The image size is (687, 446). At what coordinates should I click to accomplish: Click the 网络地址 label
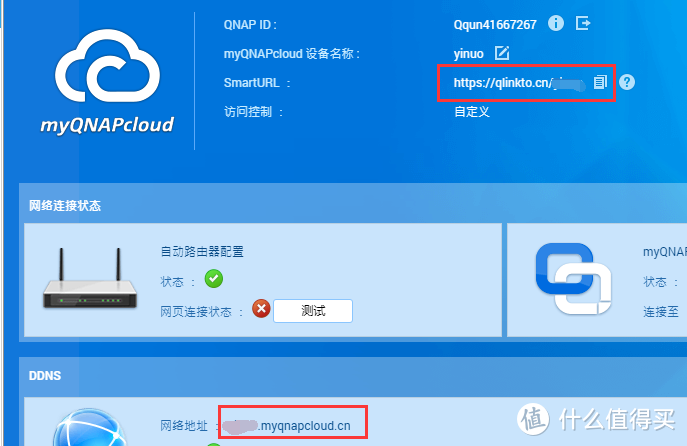coord(184,425)
